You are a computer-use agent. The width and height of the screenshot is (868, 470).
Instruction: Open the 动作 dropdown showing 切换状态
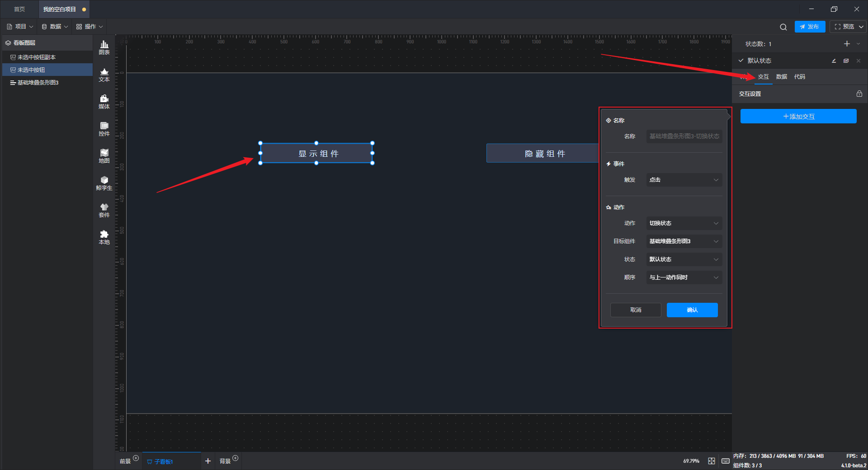pyautogui.click(x=684, y=223)
